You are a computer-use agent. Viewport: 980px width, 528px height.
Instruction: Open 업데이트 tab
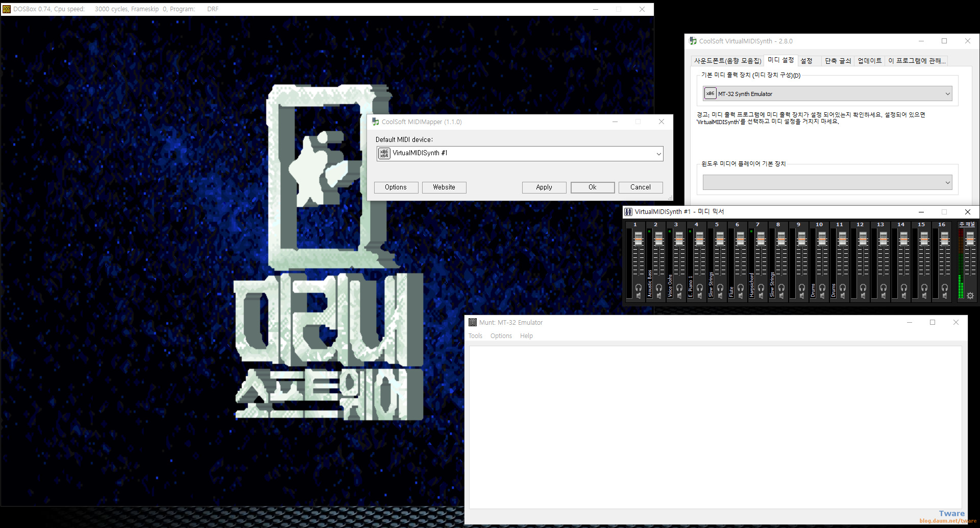pyautogui.click(x=870, y=61)
